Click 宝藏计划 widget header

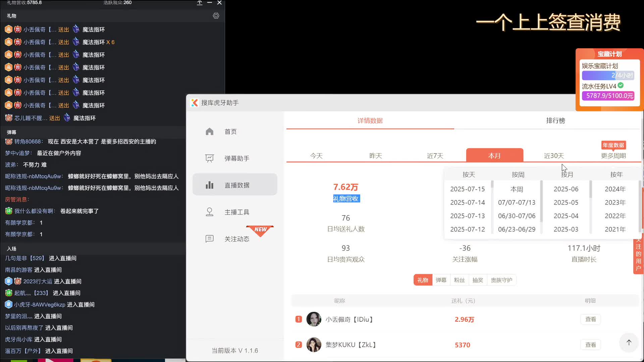pos(609,54)
